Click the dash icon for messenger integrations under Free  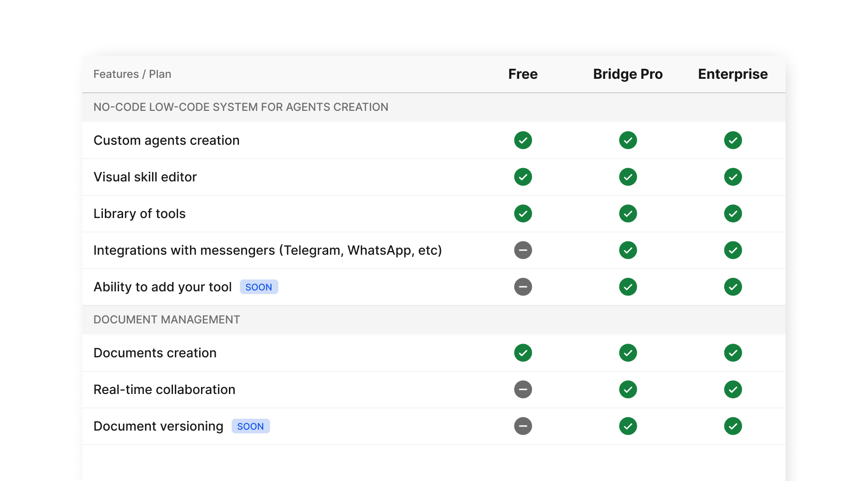(x=523, y=250)
